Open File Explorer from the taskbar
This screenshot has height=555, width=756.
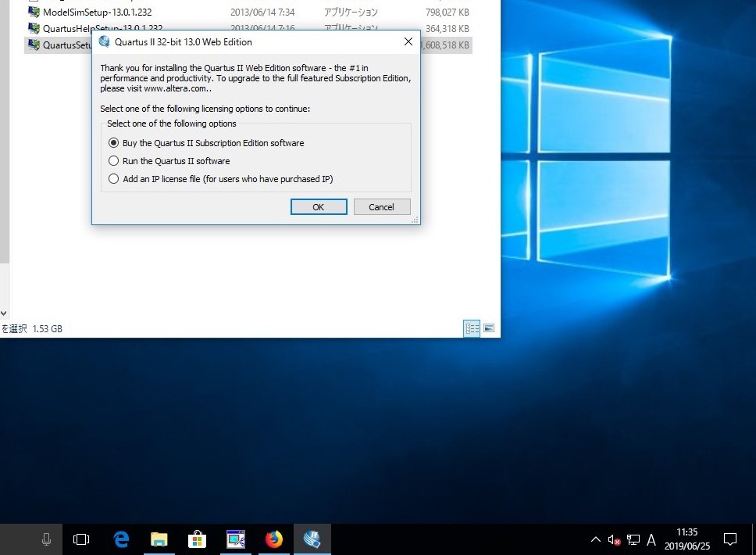point(159,539)
